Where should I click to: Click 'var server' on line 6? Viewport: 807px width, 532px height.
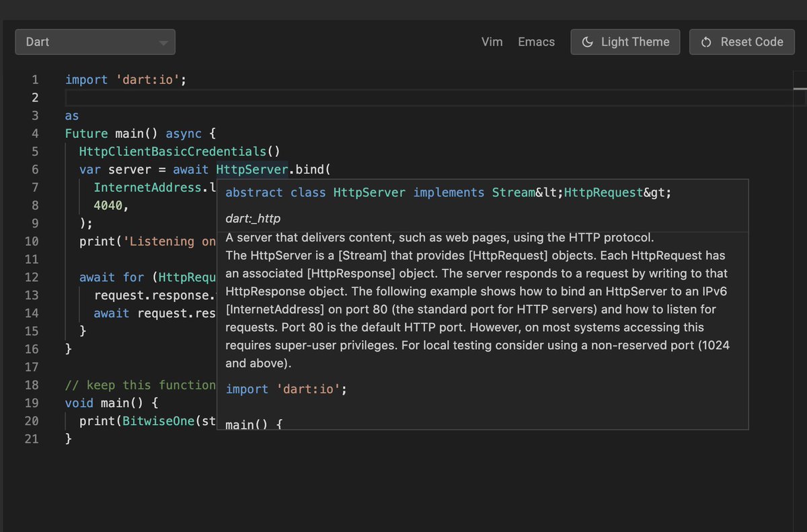coord(115,169)
